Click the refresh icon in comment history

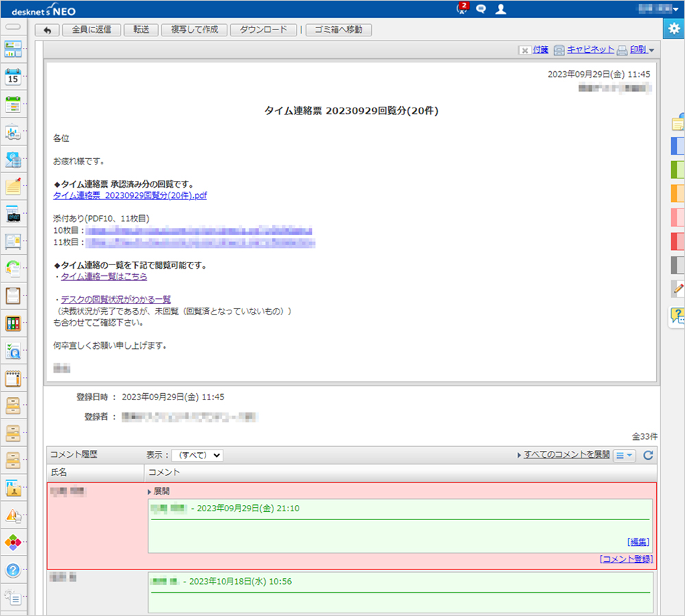point(648,455)
